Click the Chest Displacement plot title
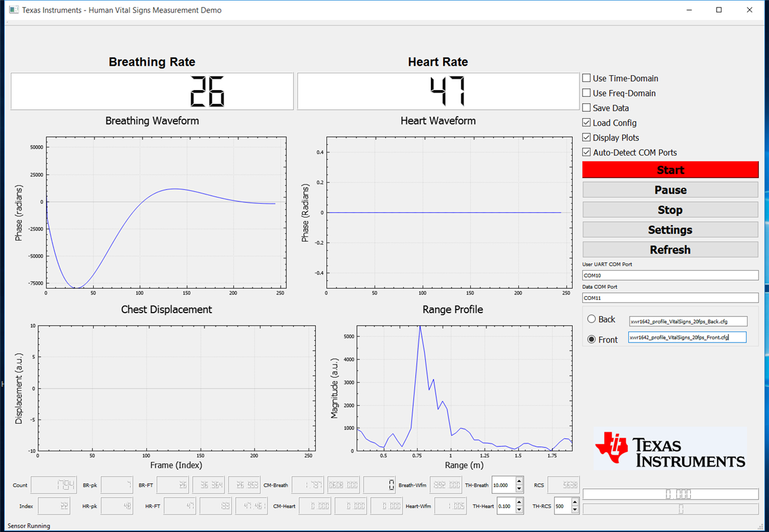 point(166,309)
